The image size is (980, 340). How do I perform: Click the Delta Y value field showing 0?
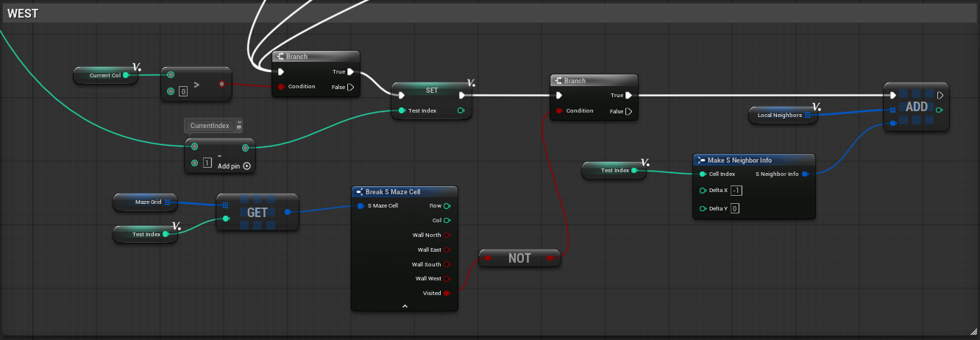[736, 209]
